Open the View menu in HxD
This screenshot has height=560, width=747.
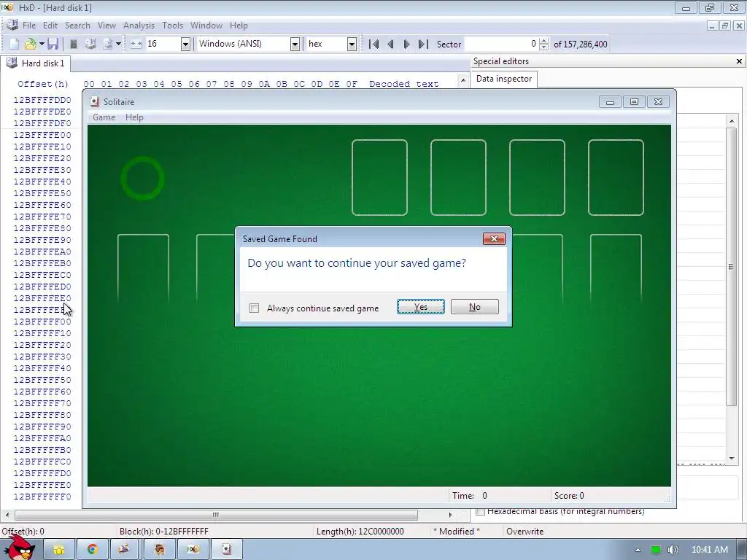point(107,26)
